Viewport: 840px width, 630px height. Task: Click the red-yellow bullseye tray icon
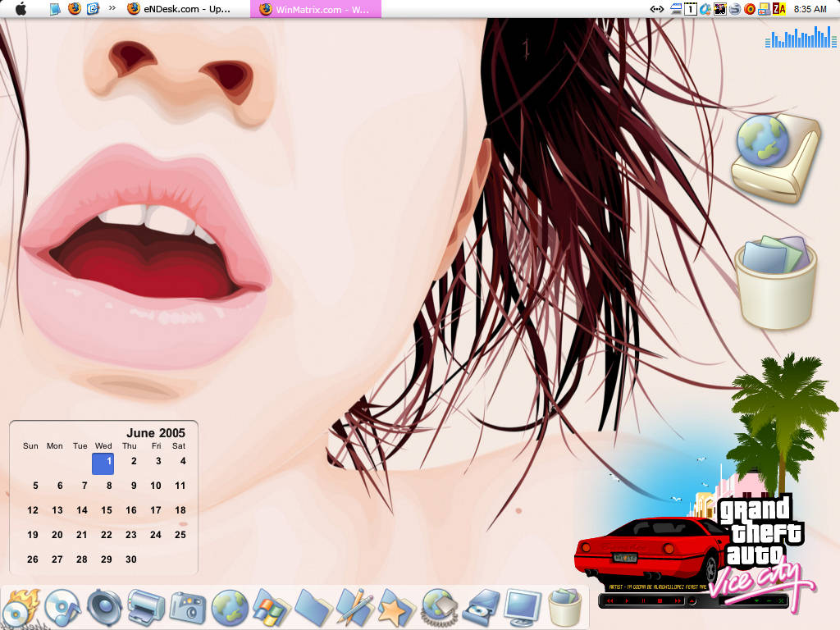click(750, 9)
